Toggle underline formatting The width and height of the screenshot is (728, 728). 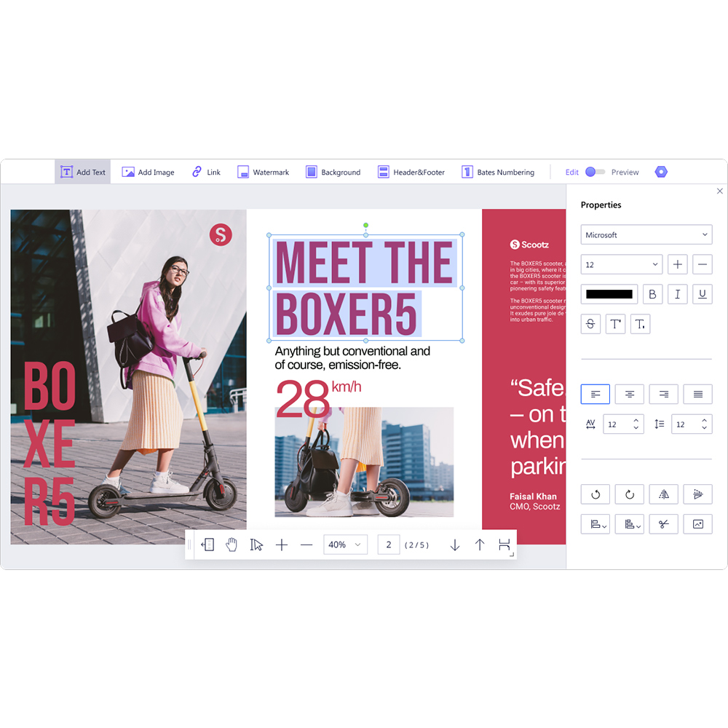(703, 294)
